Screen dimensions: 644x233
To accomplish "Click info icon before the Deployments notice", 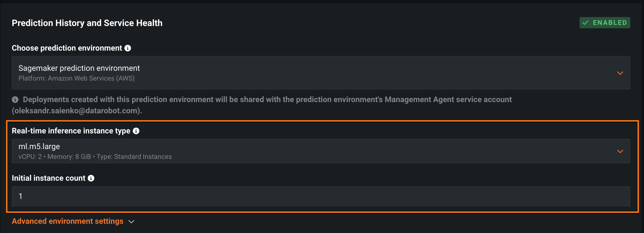I will 15,100.
